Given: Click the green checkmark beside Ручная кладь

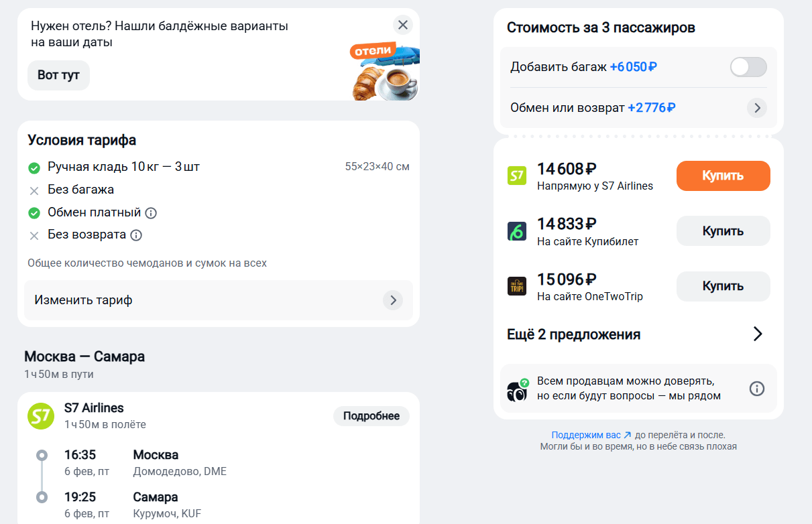Looking at the screenshot, I should pyautogui.click(x=34, y=168).
